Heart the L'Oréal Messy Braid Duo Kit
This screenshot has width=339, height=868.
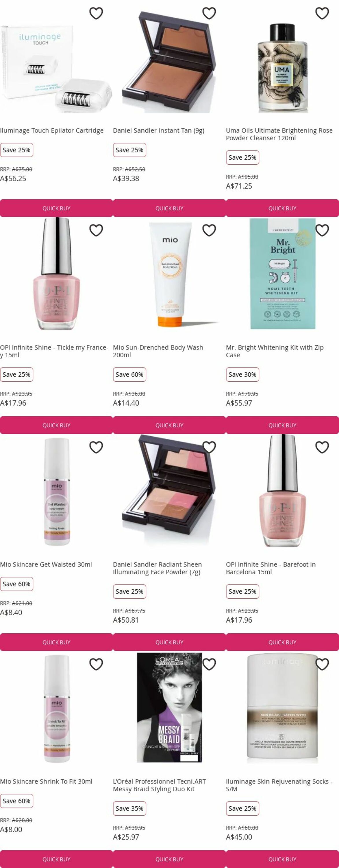coord(209,664)
